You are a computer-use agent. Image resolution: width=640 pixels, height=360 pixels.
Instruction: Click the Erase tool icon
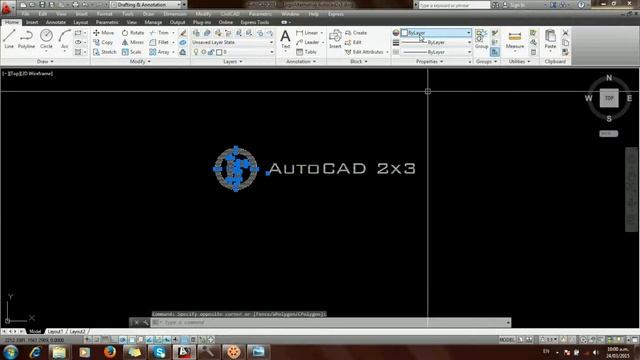tap(183, 33)
